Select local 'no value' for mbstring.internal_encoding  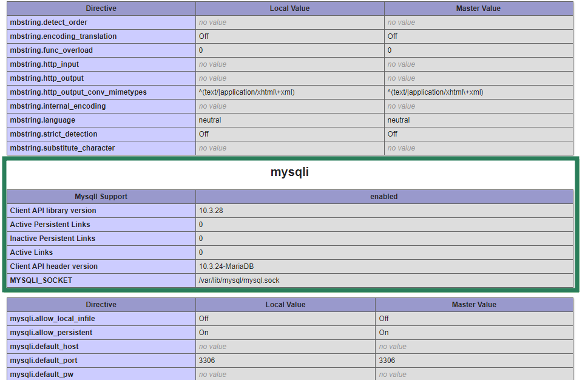(212, 106)
